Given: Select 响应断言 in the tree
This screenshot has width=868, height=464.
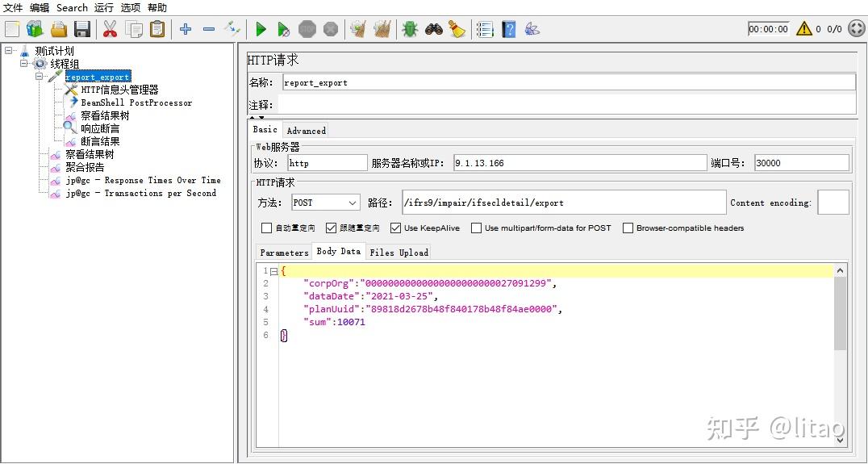Looking at the screenshot, I should tap(100, 128).
